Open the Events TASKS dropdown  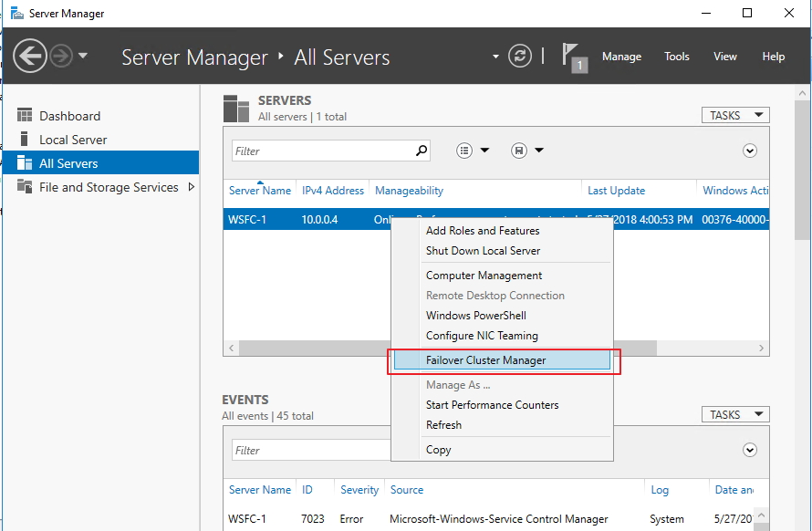click(x=734, y=415)
